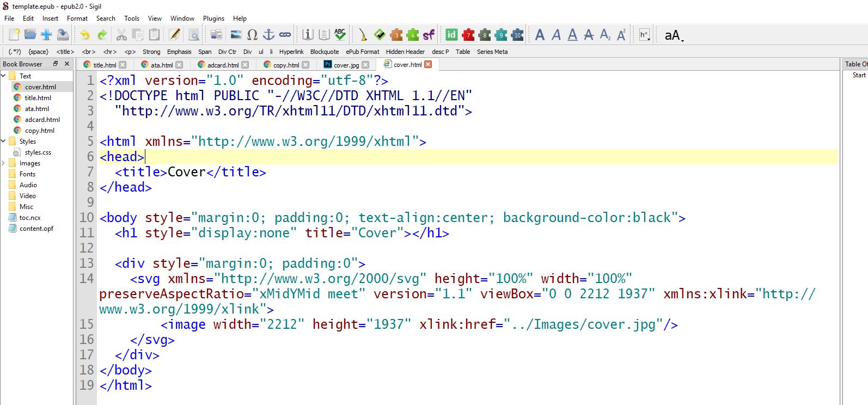Open the Plugins menu
868x405 pixels.
[213, 18]
